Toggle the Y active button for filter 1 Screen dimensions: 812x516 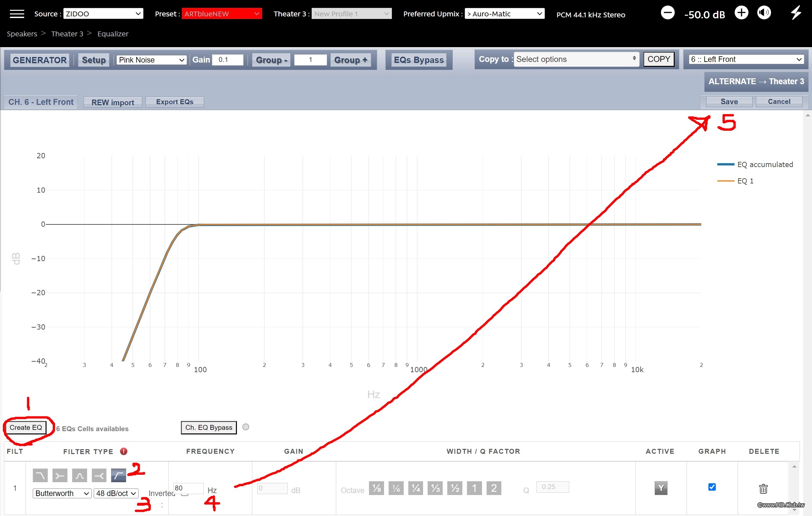point(661,488)
